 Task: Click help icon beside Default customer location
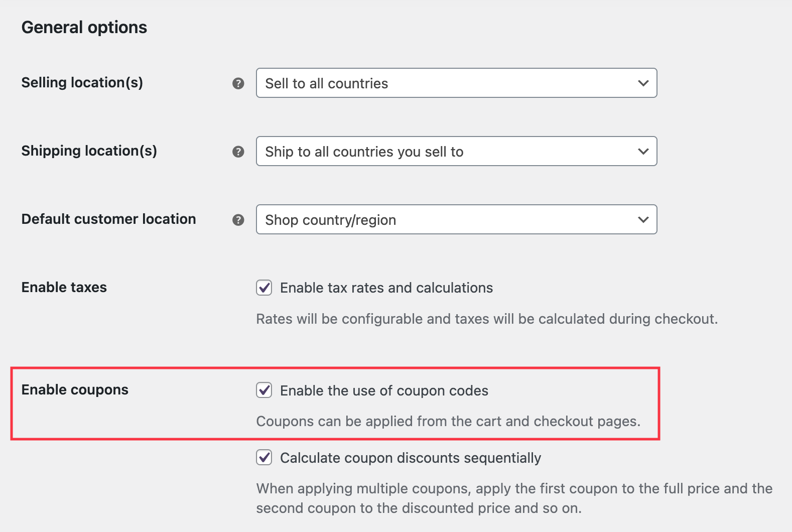tap(238, 220)
